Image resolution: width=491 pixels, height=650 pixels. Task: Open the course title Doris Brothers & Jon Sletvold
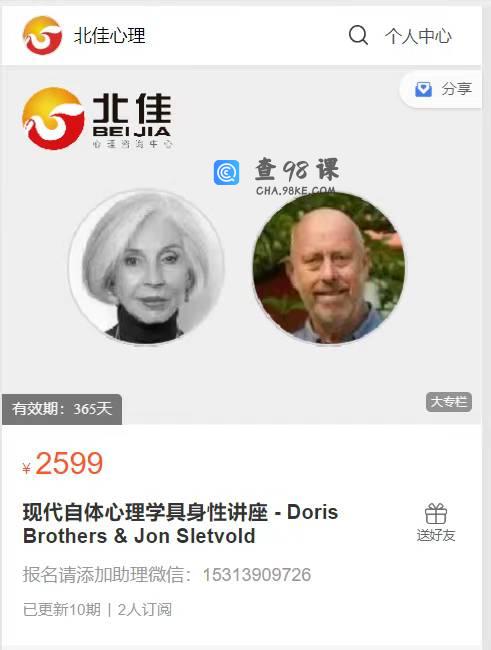tap(180, 524)
